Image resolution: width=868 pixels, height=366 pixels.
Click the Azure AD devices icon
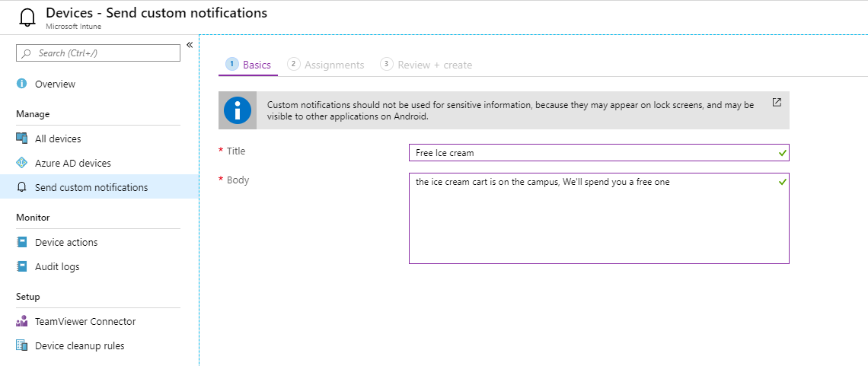[x=22, y=163]
